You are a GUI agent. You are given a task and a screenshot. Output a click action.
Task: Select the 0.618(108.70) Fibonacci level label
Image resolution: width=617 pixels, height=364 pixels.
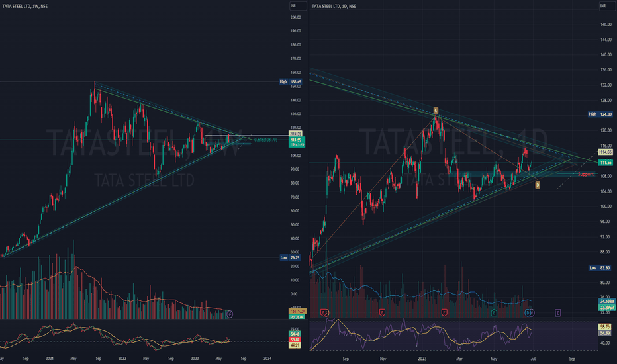pyautogui.click(x=265, y=140)
